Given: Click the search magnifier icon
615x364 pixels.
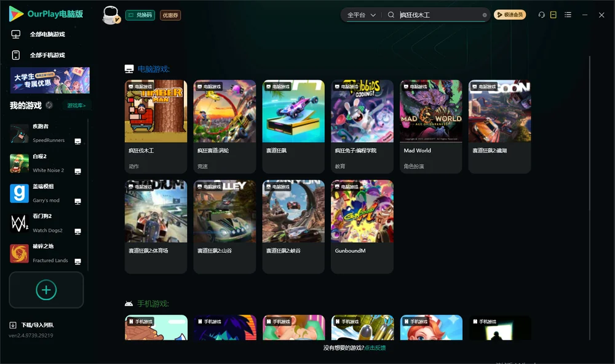Looking at the screenshot, I should click(x=391, y=15).
